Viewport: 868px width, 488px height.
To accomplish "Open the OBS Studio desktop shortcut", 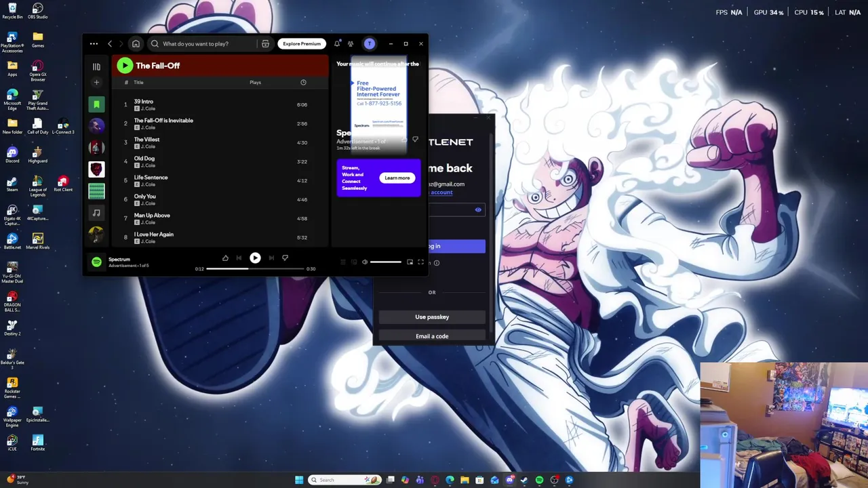I will 37,11.
